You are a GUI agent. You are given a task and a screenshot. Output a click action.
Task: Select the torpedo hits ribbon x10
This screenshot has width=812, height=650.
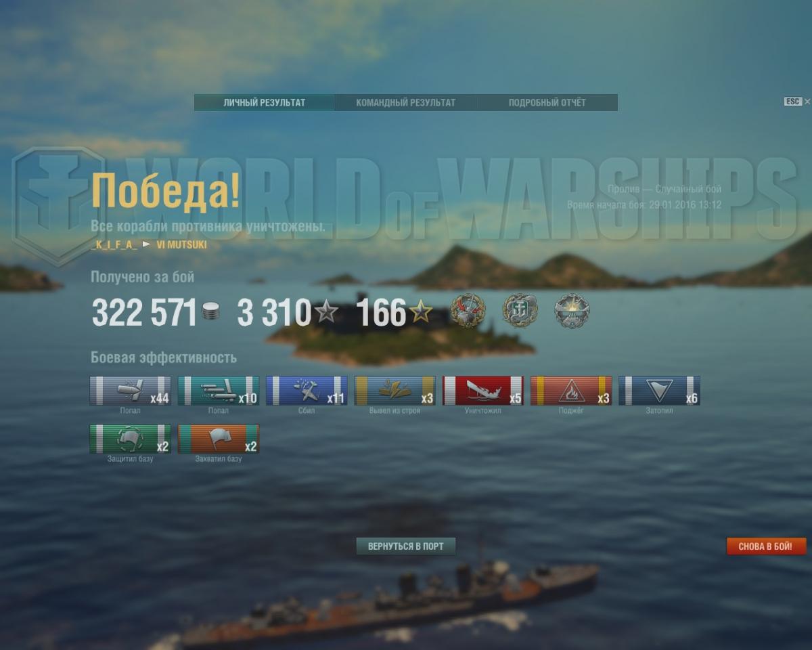tap(219, 391)
